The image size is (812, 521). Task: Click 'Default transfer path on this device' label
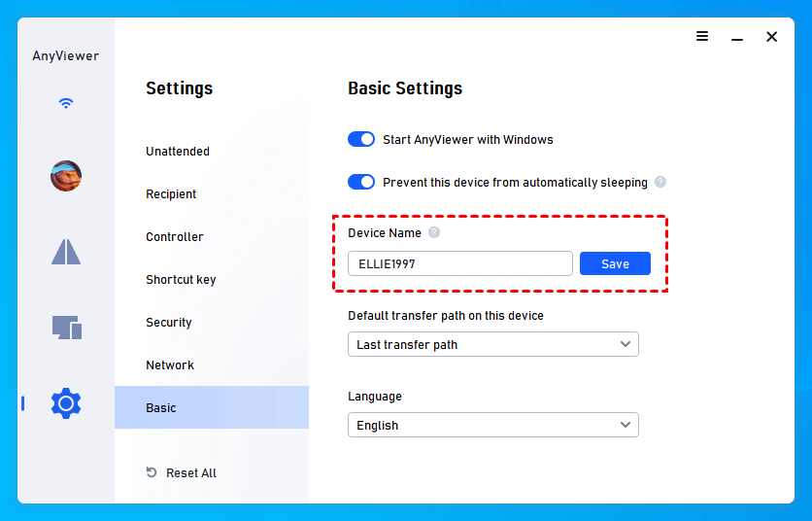(446, 316)
